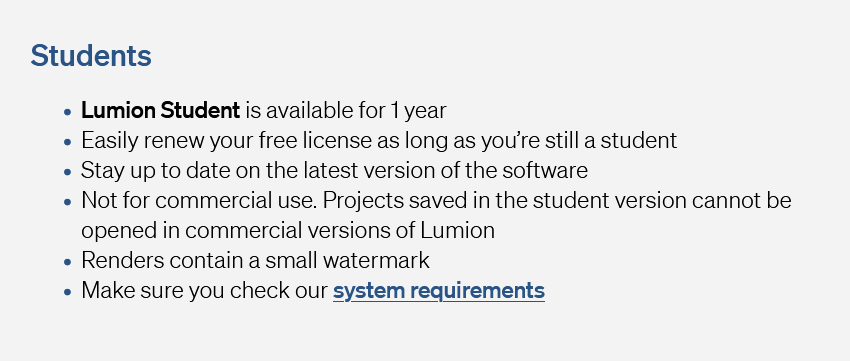The height and width of the screenshot is (361, 850).
Task: Click the 'Stay up to date' bullet text
Action: (334, 171)
